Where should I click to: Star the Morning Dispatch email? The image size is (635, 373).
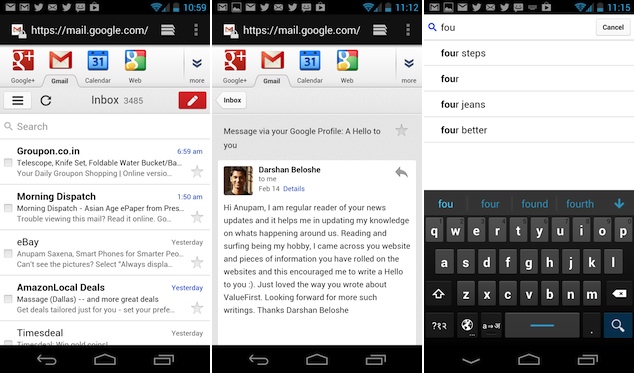(x=197, y=217)
